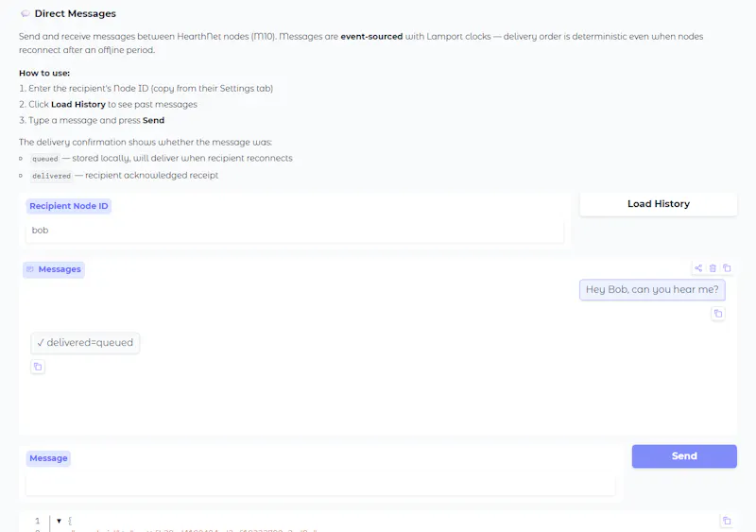756x532 pixels.
Task: Click the share conversation icon in Messages
Action: tap(698, 268)
